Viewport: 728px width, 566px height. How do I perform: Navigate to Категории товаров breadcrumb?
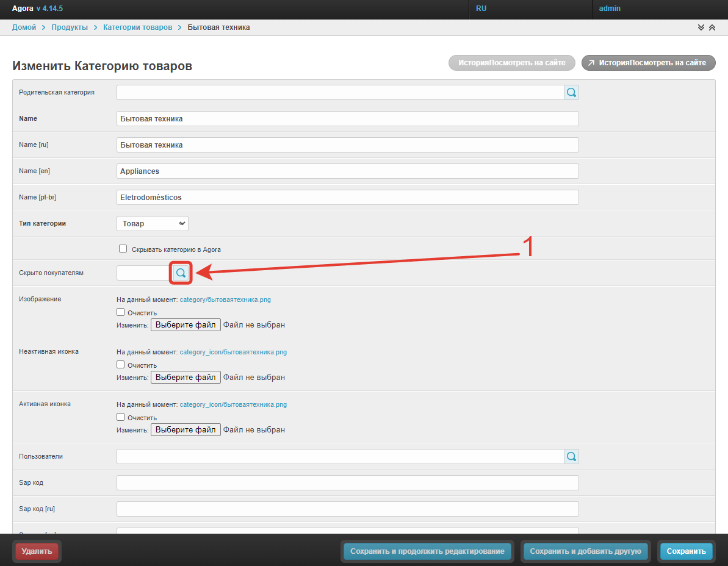click(137, 28)
